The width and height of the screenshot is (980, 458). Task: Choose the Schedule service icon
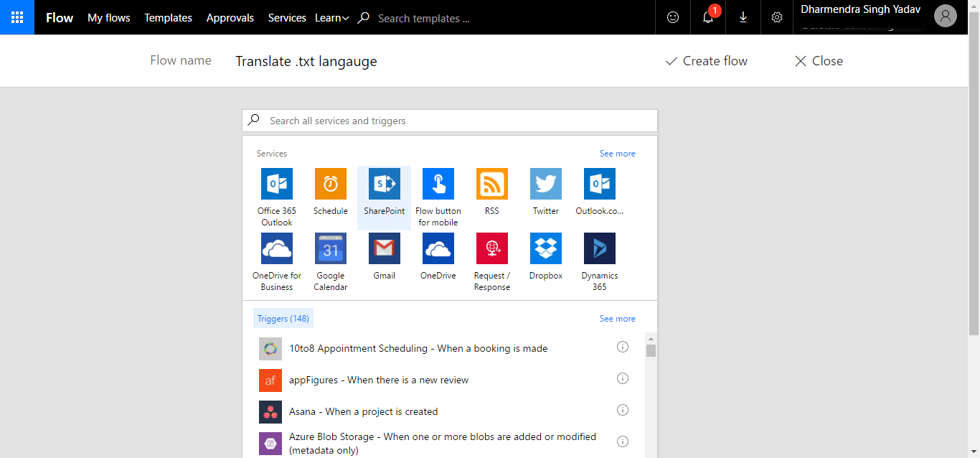[331, 184]
